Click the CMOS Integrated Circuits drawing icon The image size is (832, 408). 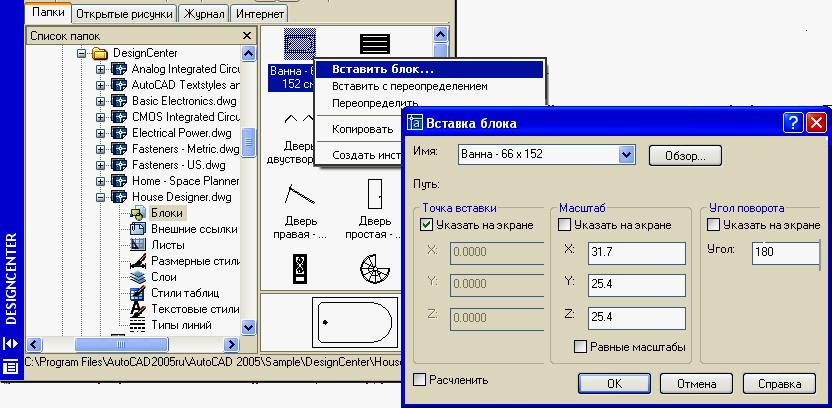(x=119, y=117)
